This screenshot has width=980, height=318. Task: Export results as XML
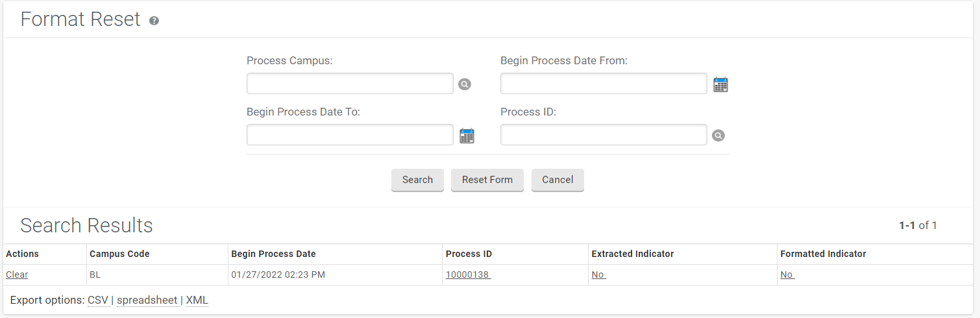point(197,300)
